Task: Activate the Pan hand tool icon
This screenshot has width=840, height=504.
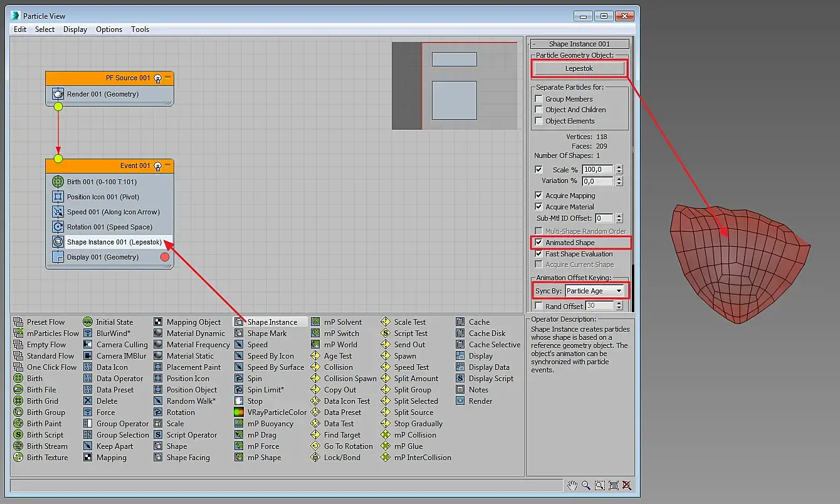Action: (572, 485)
